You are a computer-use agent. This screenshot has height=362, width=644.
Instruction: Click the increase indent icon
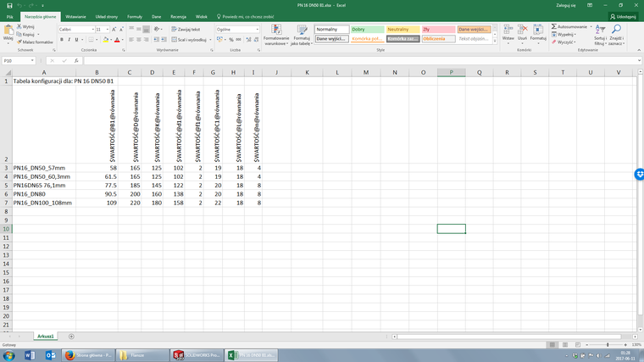point(164,40)
